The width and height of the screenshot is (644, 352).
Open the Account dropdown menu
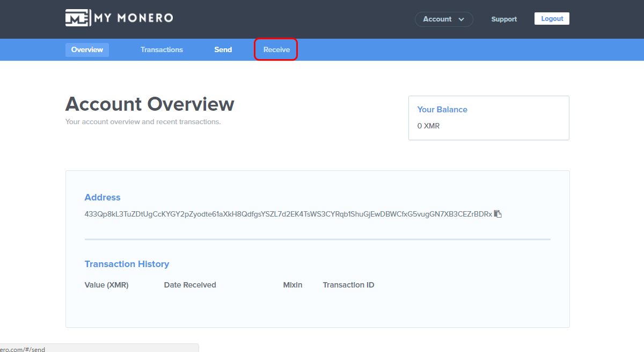pyautogui.click(x=444, y=19)
